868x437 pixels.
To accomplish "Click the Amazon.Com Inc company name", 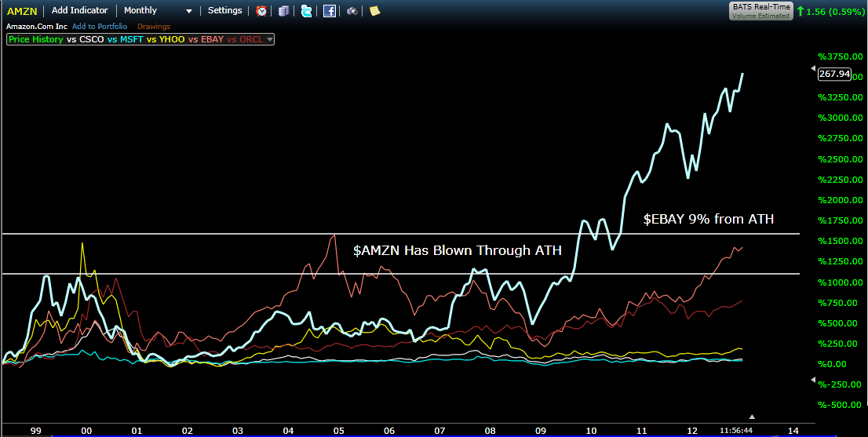I will [x=37, y=26].
